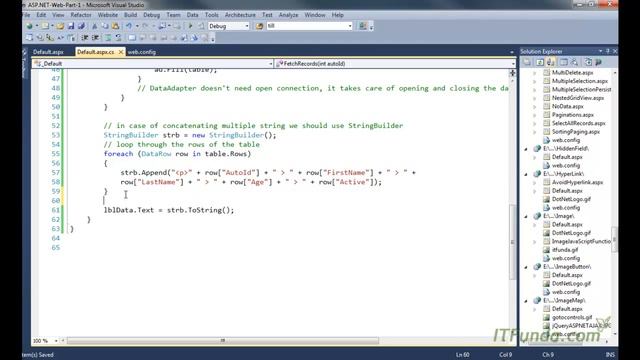
Task: Collapse the ImageButton project node
Action: pyautogui.click(x=526, y=267)
